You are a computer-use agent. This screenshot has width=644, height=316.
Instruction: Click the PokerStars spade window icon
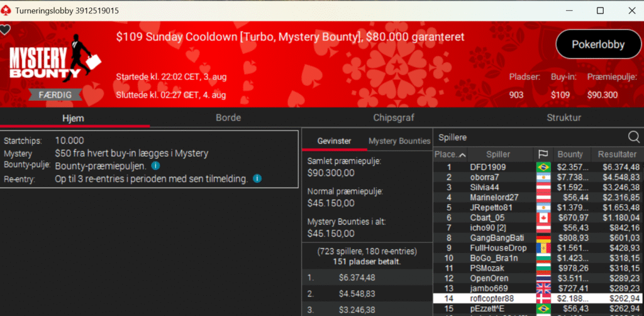[6, 11]
